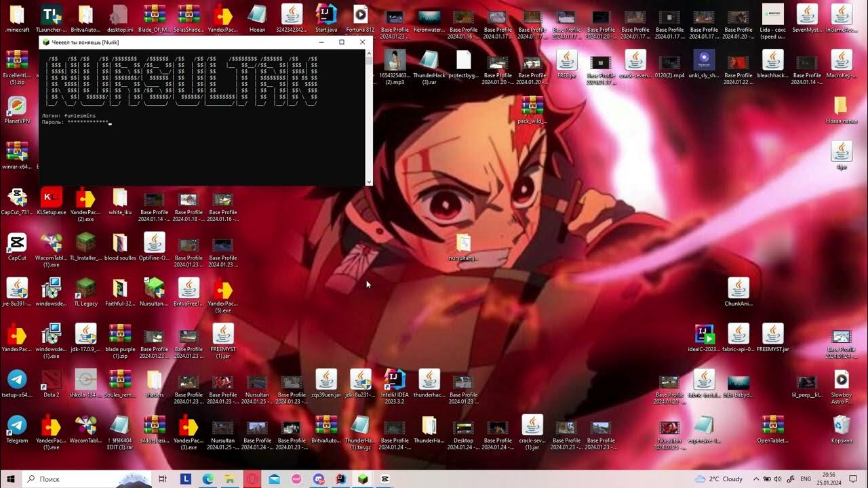Switch to the Minecraft-block taskbar app

click(363, 479)
